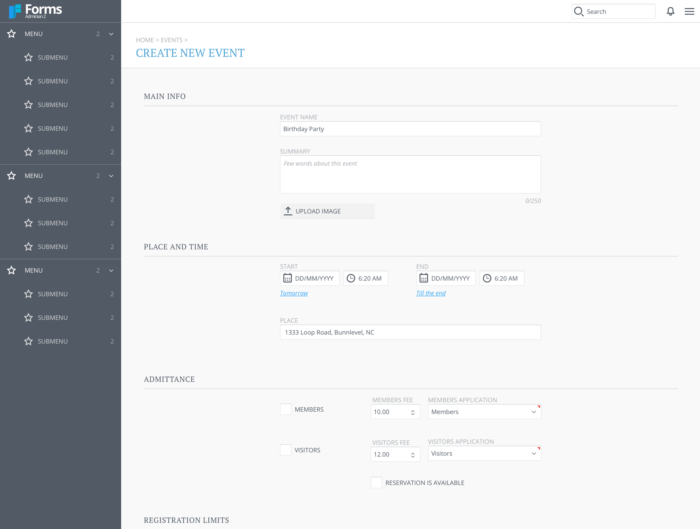Click the Tomorrow link
This screenshot has width=700, height=529.
pyautogui.click(x=294, y=293)
